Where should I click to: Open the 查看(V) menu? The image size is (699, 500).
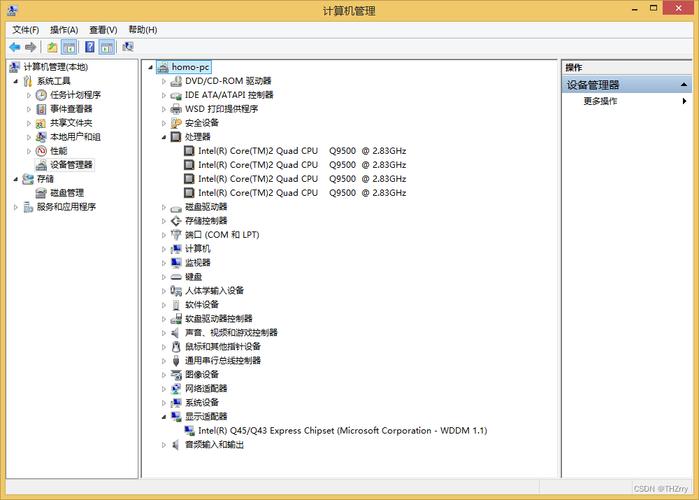(x=103, y=30)
